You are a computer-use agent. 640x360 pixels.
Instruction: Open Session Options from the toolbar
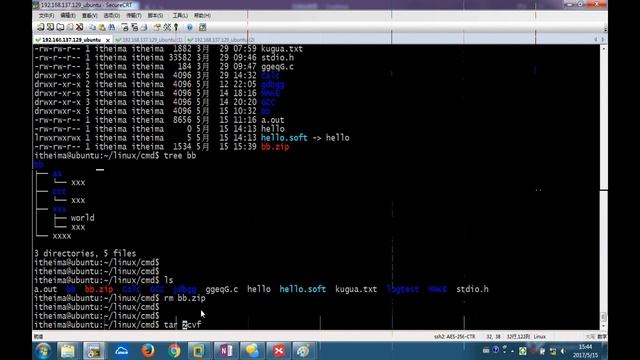tap(157, 27)
